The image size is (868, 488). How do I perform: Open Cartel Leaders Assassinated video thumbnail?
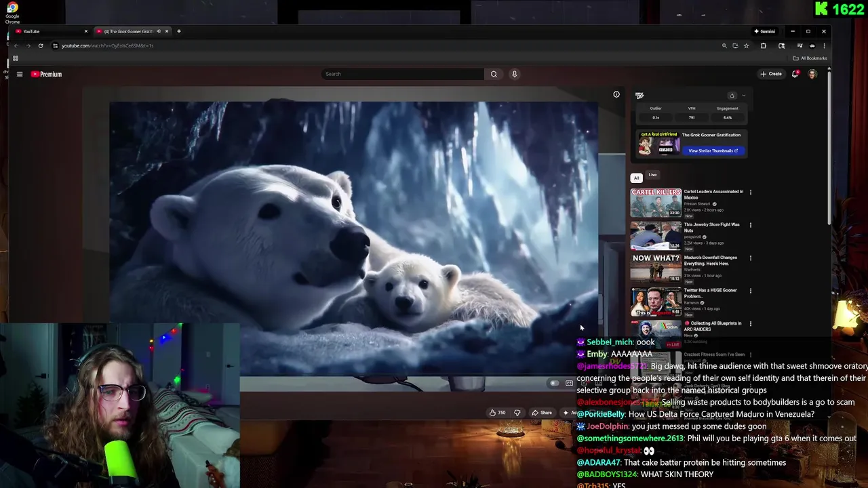click(x=656, y=203)
